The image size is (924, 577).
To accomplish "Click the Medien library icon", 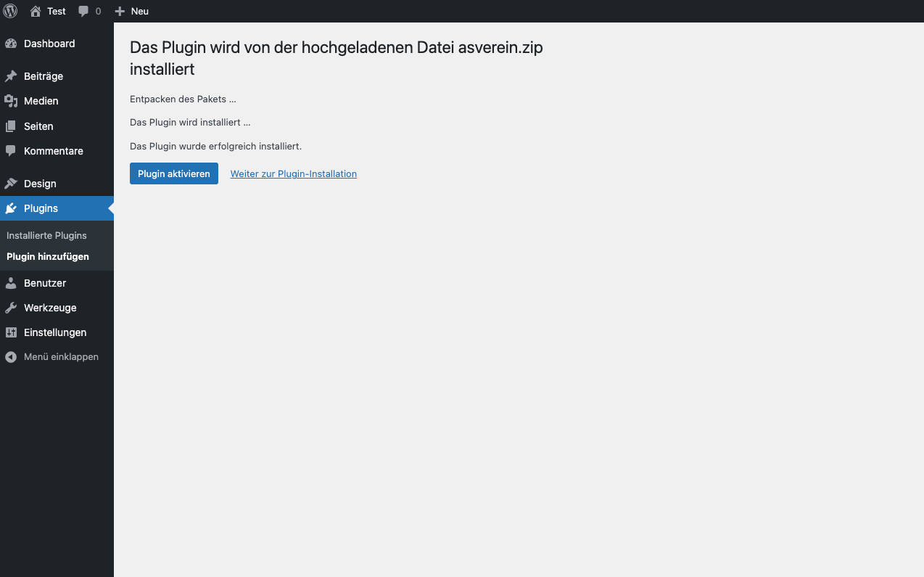I will (x=11, y=101).
